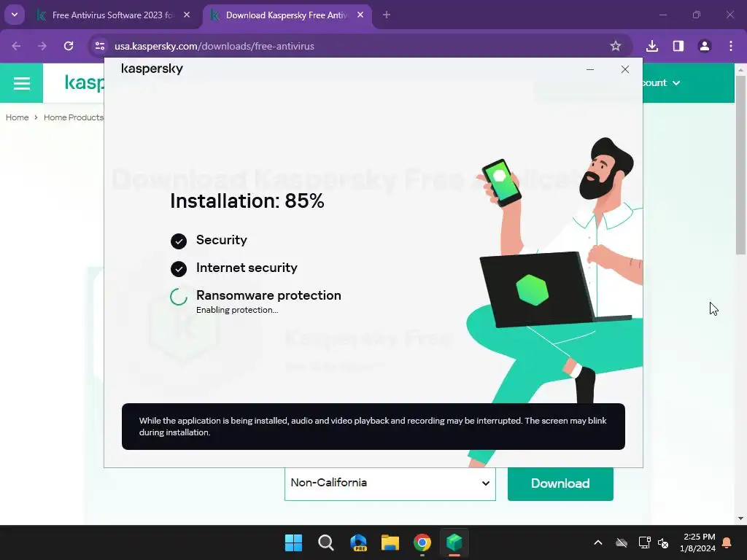Bookmark this page with the star icon
The height and width of the screenshot is (560, 747).
(x=616, y=46)
